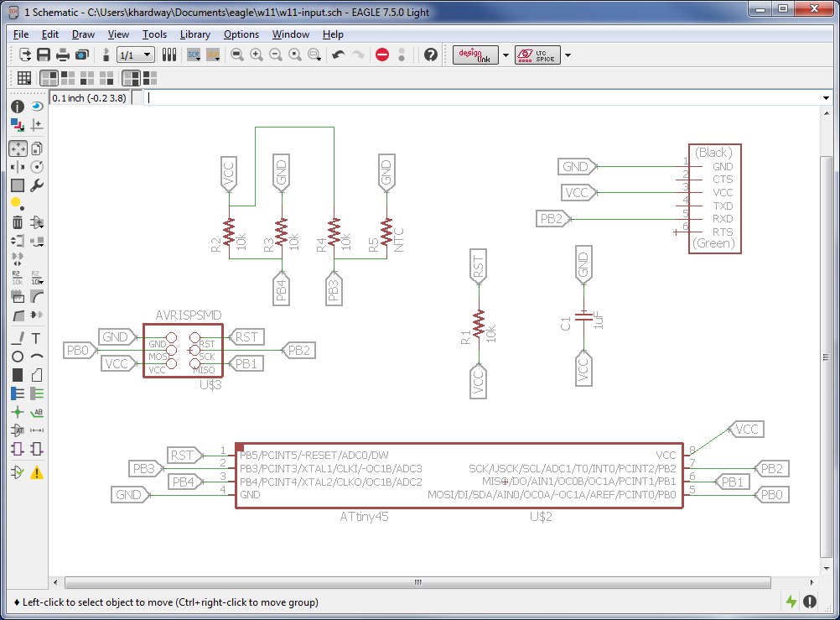The height and width of the screenshot is (620, 840).
Task: Open the Library menu
Action: [x=195, y=34]
